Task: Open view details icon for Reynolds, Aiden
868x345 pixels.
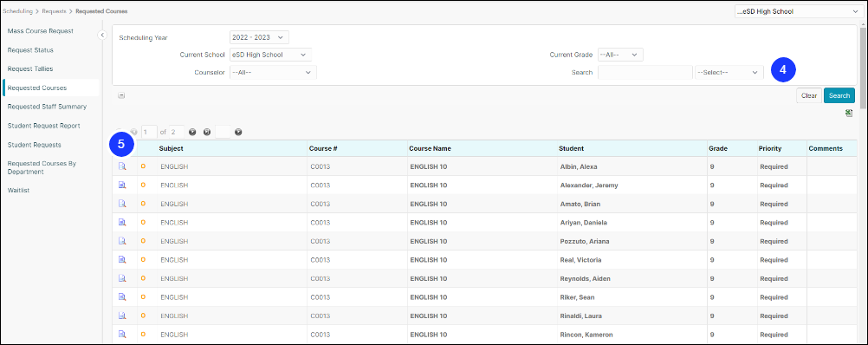Action: tap(122, 278)
